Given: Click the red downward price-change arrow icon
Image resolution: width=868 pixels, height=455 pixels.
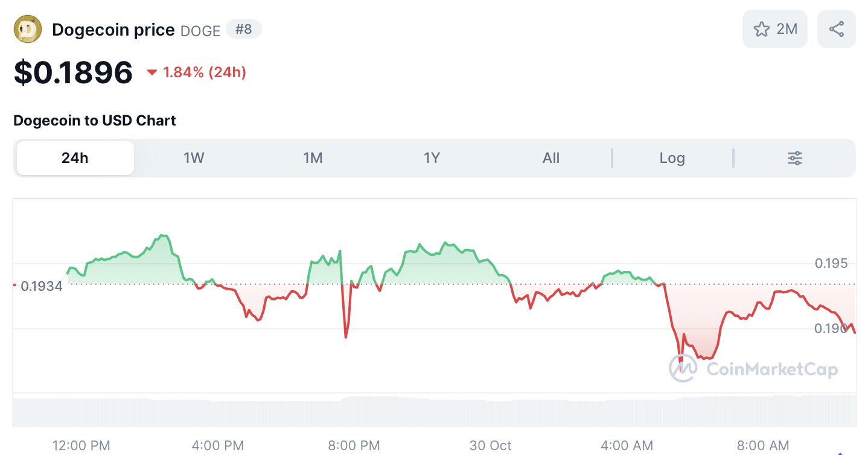Looking at the screenshot, I should [x=153, y=72].
